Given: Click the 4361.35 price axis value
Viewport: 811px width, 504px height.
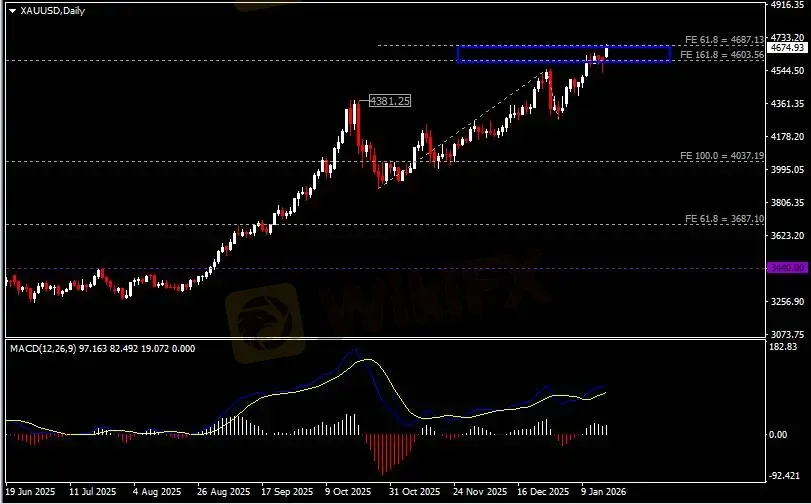Looking at the screenshot, I should [787, 103].
